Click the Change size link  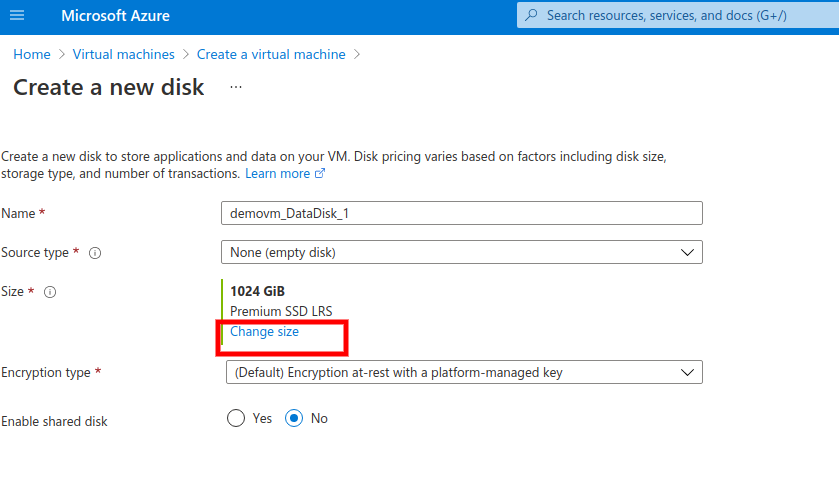tap(264, 331)
